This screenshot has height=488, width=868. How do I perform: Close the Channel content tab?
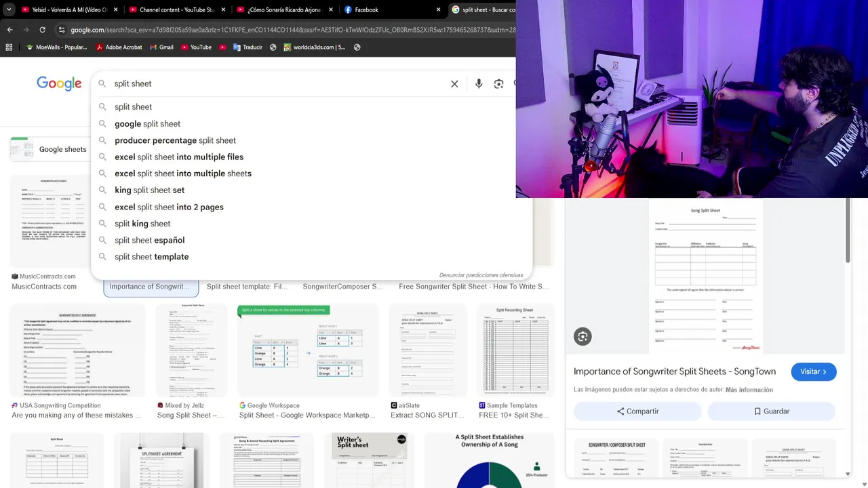pyautogui.click(x=222, y=9)
